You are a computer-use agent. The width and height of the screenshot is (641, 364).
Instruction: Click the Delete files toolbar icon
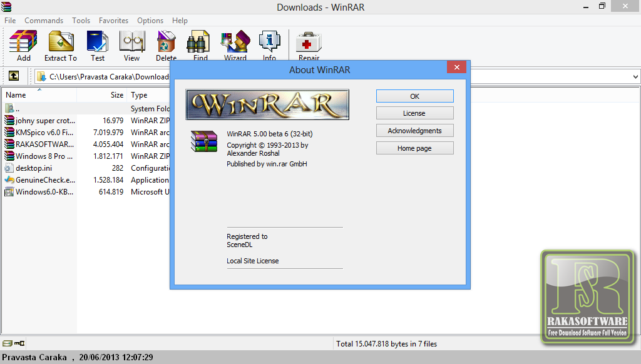tap(166, 41)
